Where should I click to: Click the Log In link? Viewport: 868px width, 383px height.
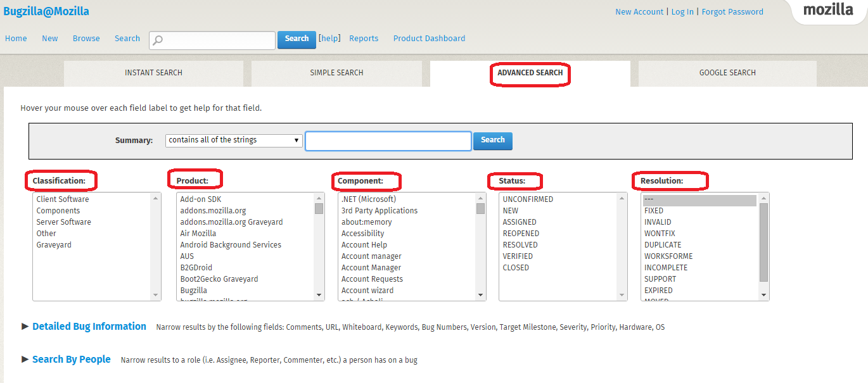(x=682, y=11)
